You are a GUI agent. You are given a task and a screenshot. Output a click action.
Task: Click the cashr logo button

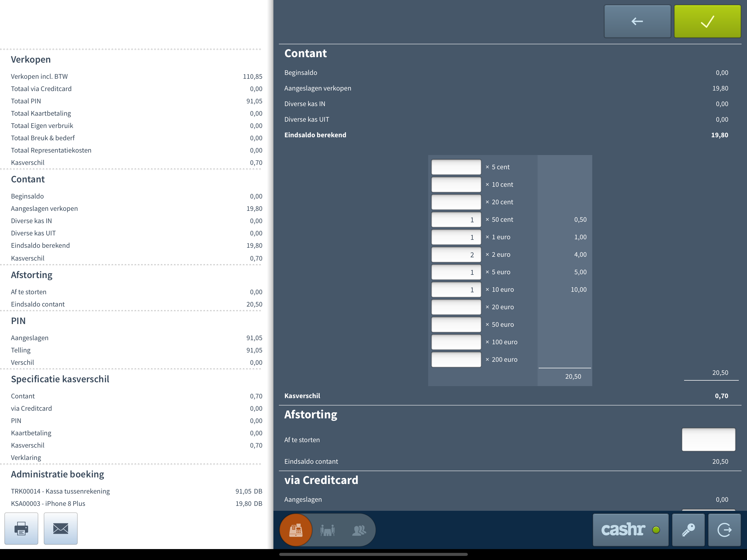(x=631, y=530)
